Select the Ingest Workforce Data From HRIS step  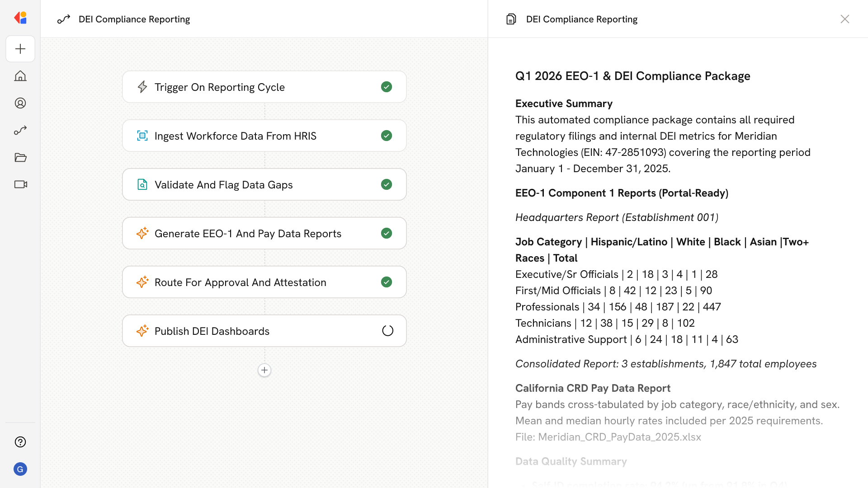(235, 136)
